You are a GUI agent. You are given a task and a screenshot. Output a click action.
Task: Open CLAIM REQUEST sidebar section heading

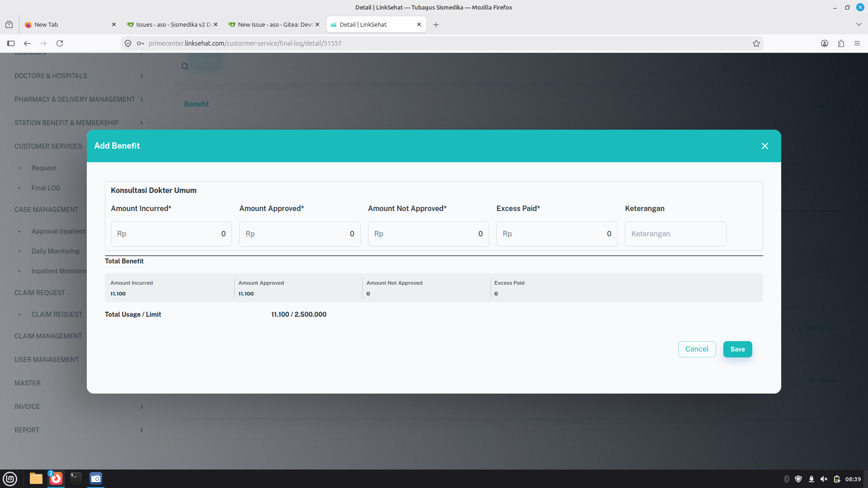click(39, 293)
